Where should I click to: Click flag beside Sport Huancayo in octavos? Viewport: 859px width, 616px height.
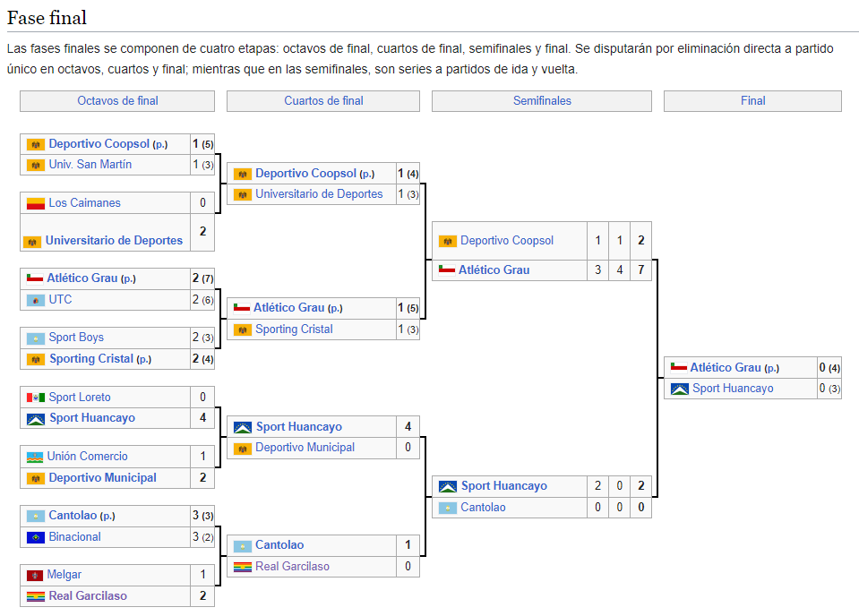[x=36, y=419]
